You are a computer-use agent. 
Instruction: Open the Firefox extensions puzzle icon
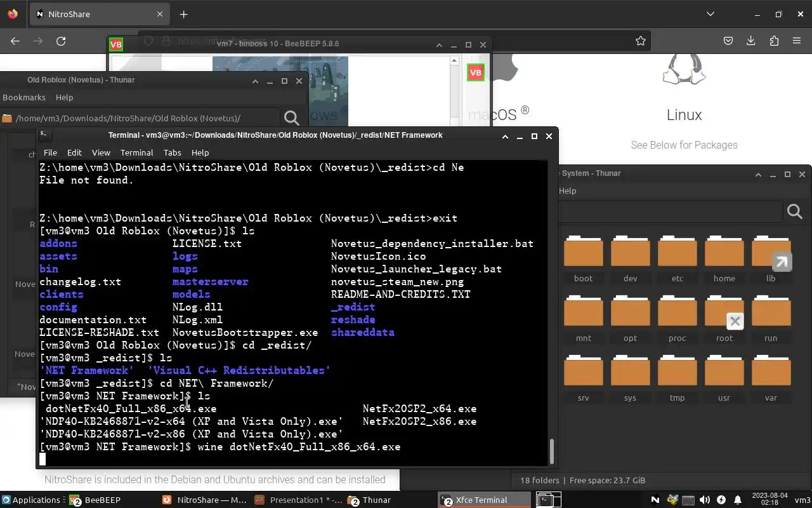click(x=774, y=41)
